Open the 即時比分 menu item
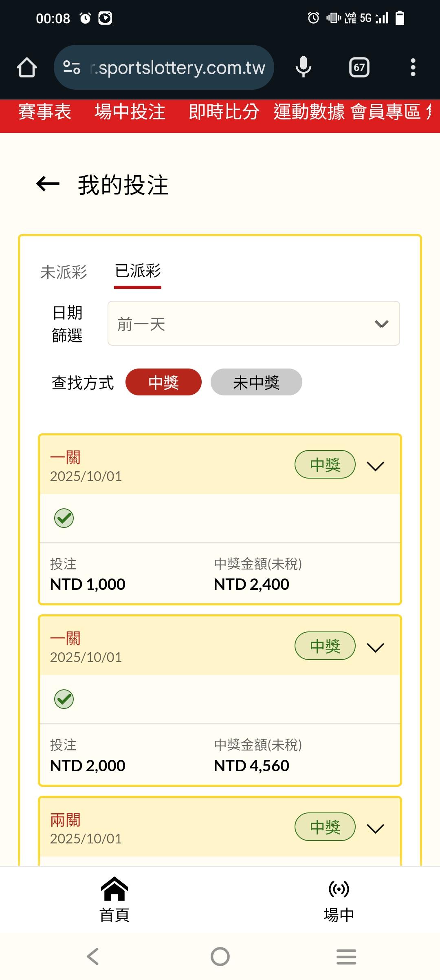 coord(224,112)
